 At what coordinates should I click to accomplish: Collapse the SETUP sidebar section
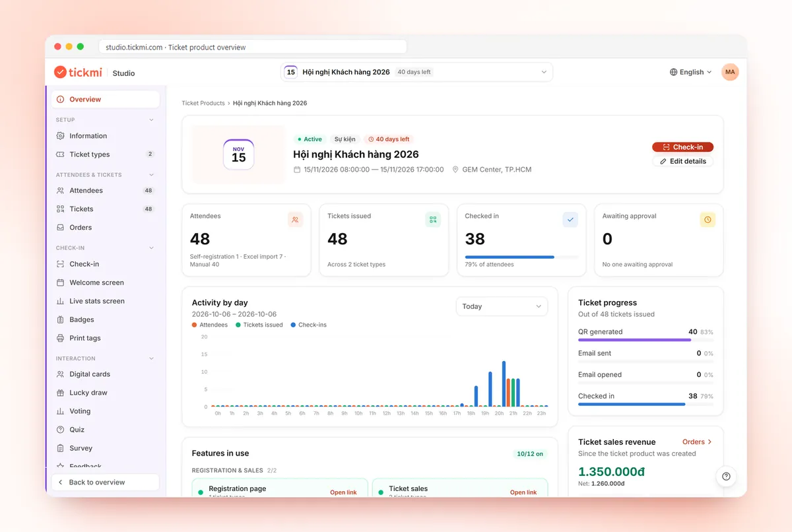[151, 120]
